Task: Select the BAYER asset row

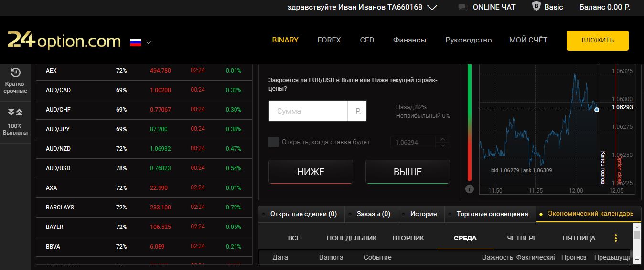Action: click(x=144, y=227)
